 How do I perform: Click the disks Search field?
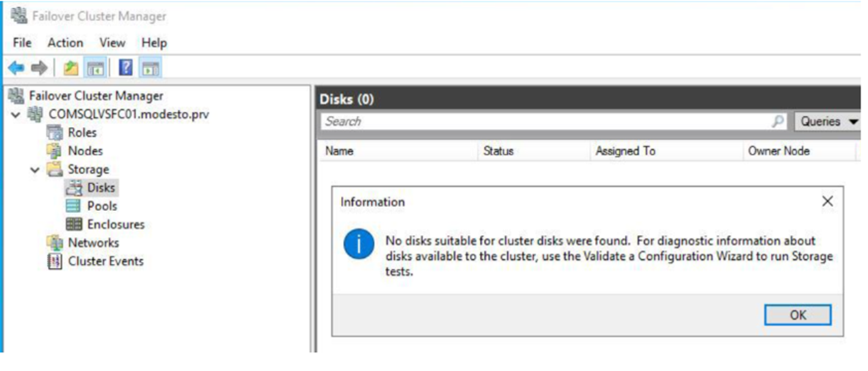(546, 122)
